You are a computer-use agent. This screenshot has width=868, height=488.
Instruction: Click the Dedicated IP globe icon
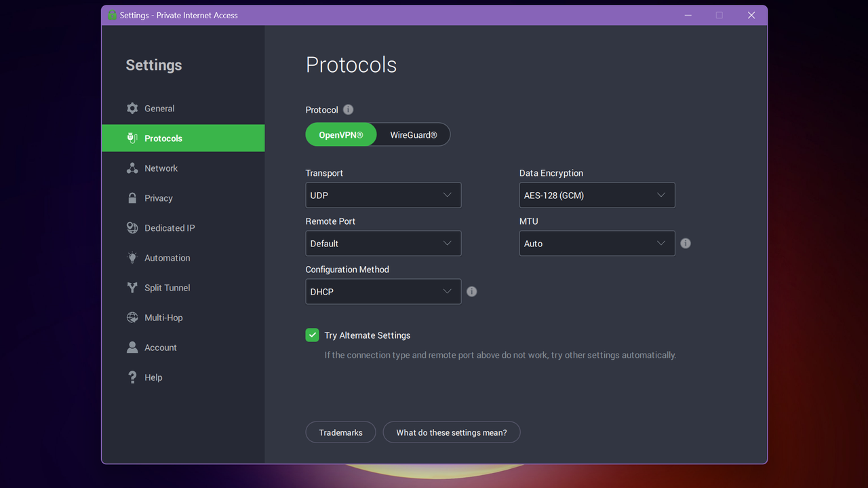132,228
